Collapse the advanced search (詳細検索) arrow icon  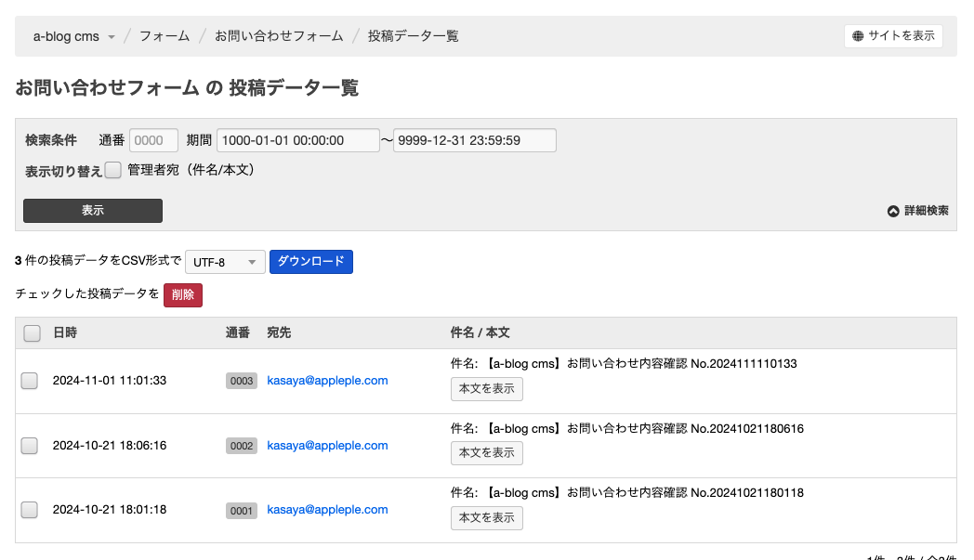[x=893, y=211]
